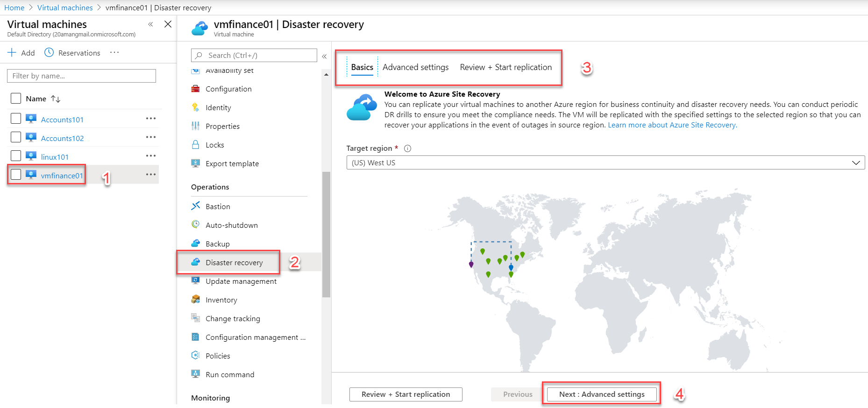Open the ellipsis menu for Accounts101

click(151, 119)
